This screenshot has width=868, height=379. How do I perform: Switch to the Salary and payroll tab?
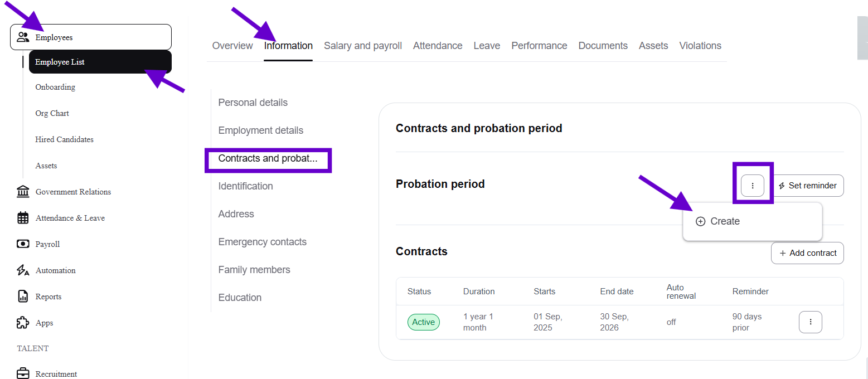362,46
